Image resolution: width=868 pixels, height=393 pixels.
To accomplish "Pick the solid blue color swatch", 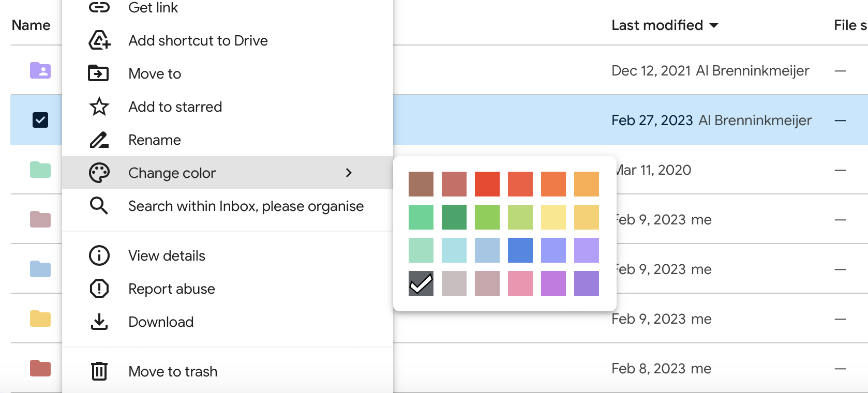I will [520, 250].
